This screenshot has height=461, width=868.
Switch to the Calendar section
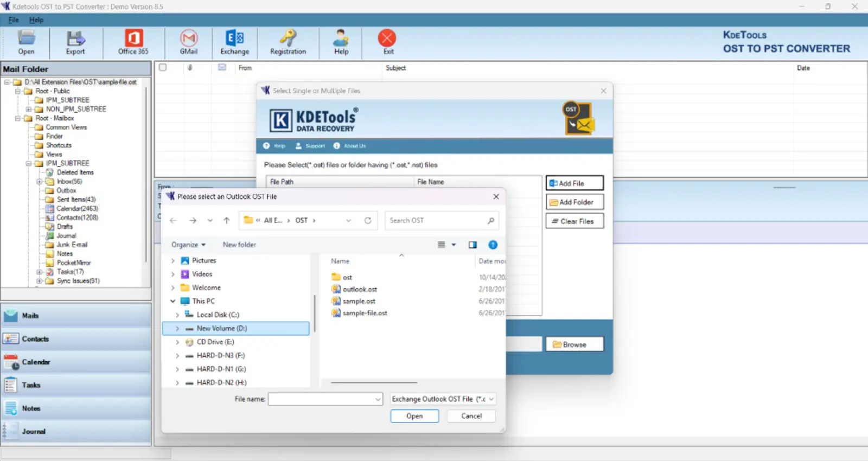pos(76,362)
